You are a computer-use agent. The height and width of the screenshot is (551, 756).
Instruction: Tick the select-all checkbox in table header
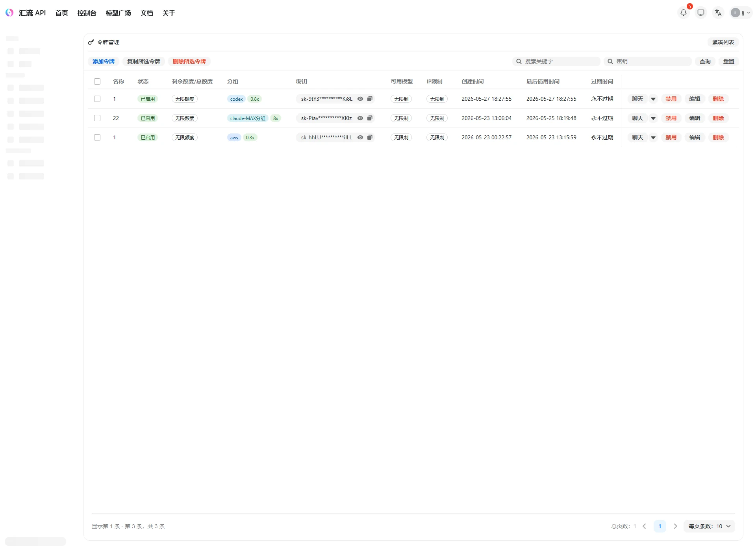tap(97, 81)
